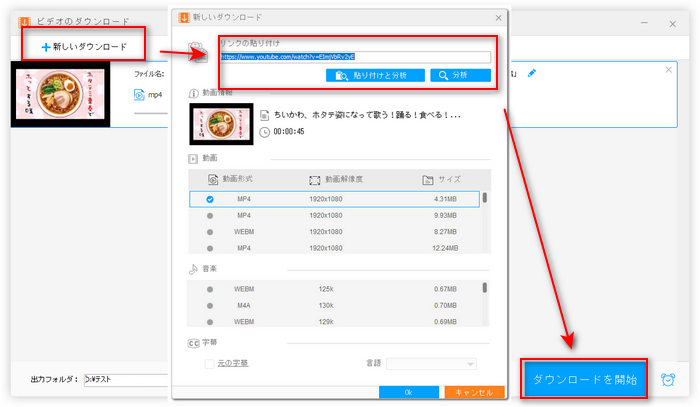Click the blue pencil edit icon

532,73
